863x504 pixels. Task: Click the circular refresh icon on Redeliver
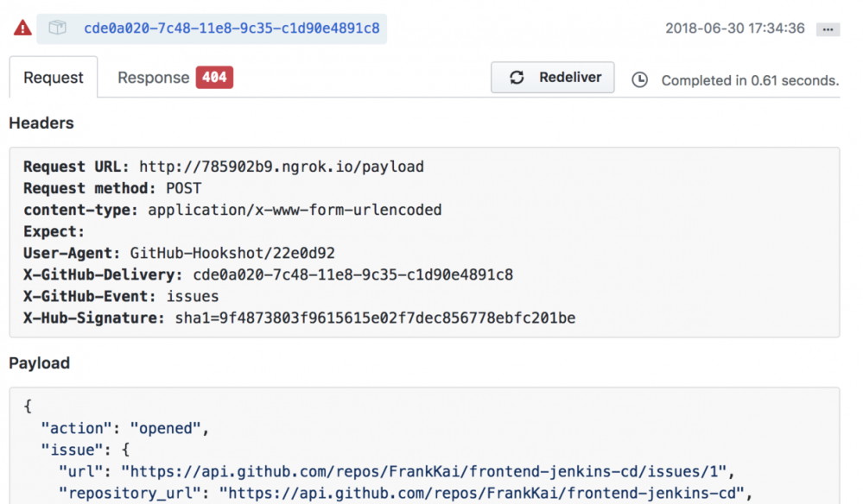(517, 78)
